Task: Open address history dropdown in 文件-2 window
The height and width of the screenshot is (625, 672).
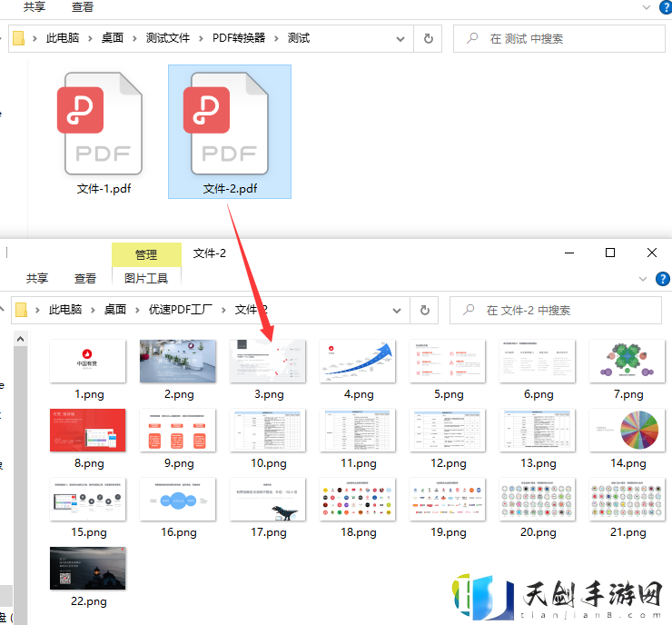Action: click(397, 311)
